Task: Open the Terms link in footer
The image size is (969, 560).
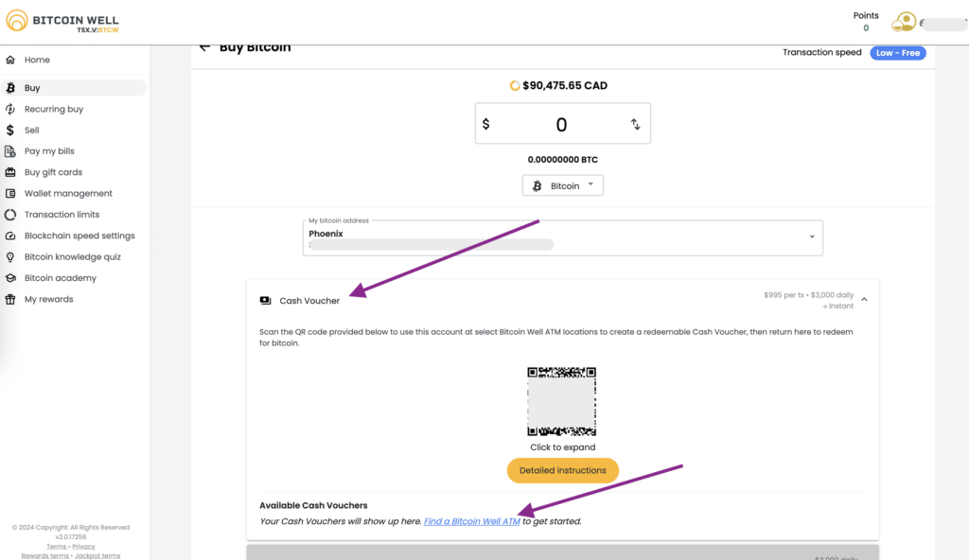Action: 56,547
